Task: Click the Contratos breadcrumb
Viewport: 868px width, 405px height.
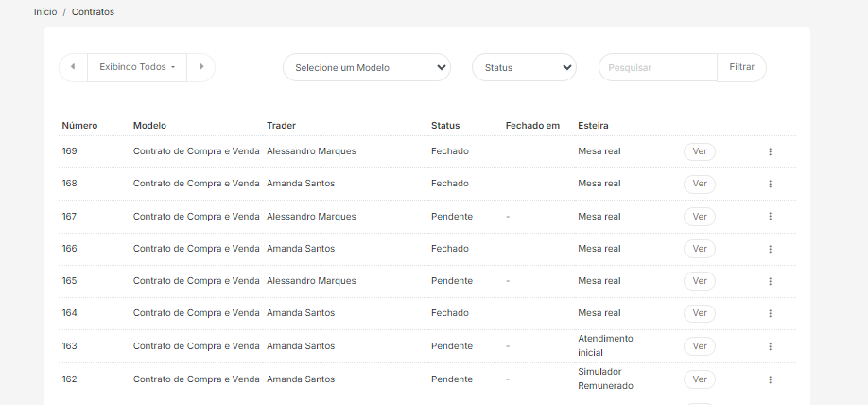Action: (x=93, y=12)
